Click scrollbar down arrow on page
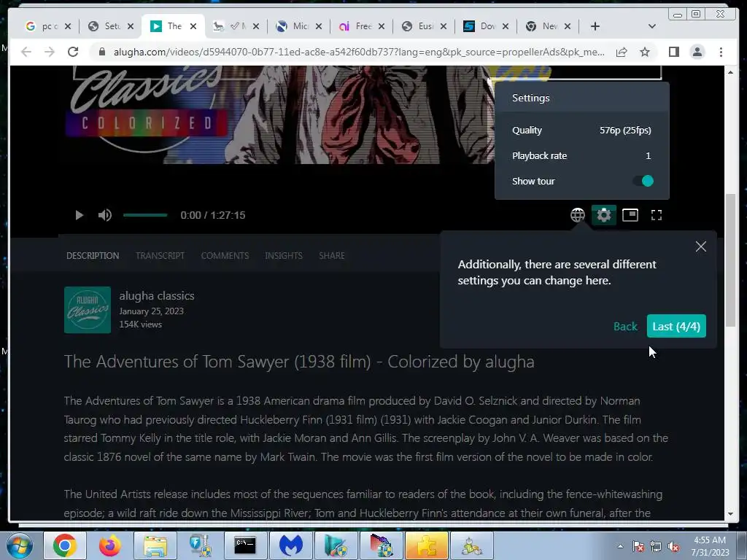This screenshot has width=747, height=560. click(730, 514)
